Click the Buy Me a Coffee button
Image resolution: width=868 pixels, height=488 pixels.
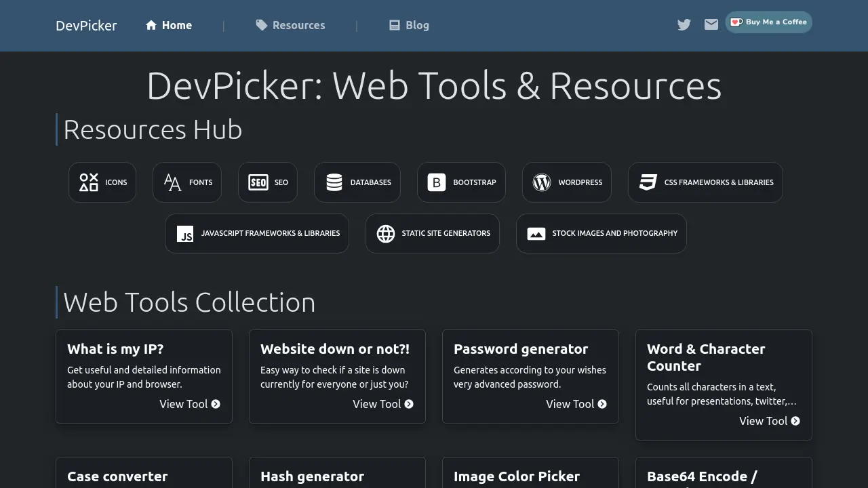pyautogui.click(x=769, y=22)
